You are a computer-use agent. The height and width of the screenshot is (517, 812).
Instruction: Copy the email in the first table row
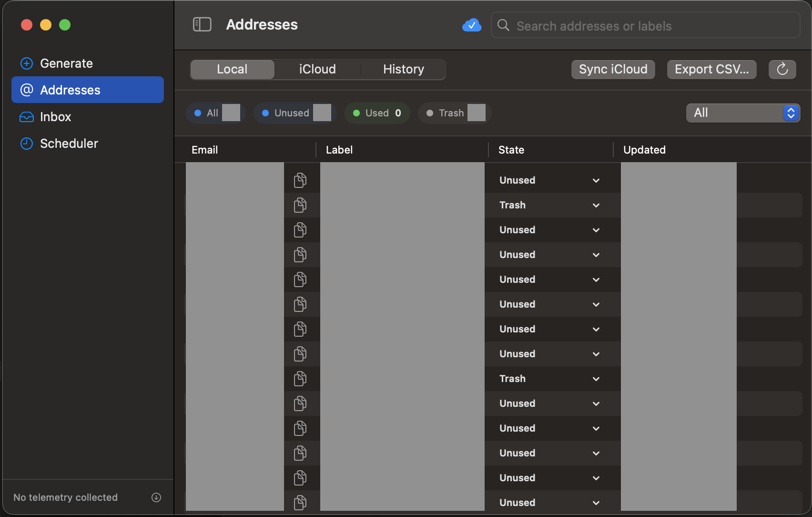point(300,180)
